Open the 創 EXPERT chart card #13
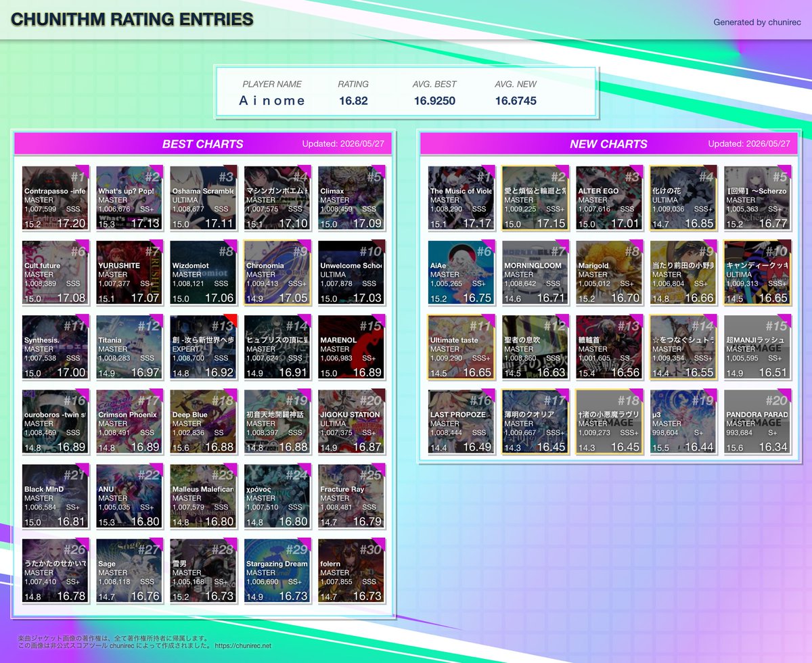Screen dimensions: 812x663 [203, 347]
